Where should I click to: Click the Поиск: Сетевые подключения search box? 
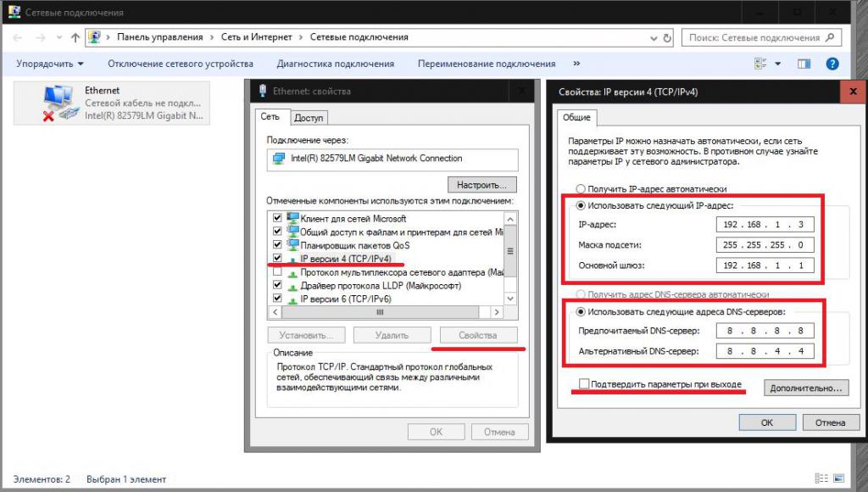[x=761, y=37]
